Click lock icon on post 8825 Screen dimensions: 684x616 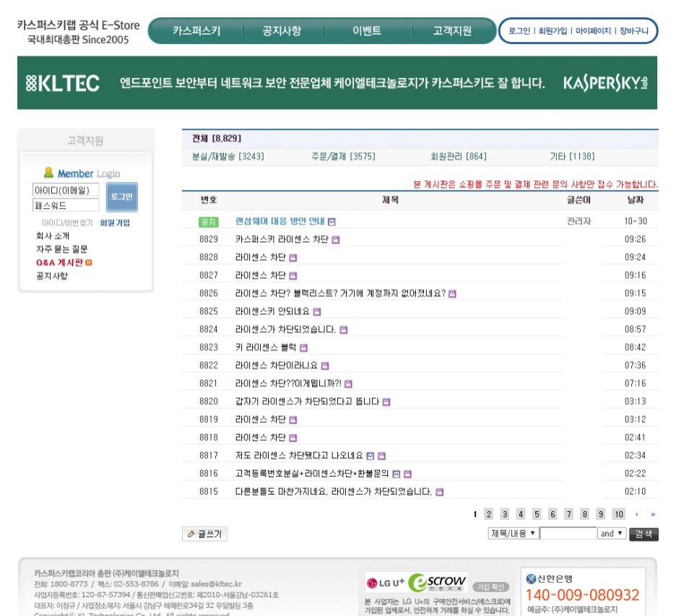(317, 311)
